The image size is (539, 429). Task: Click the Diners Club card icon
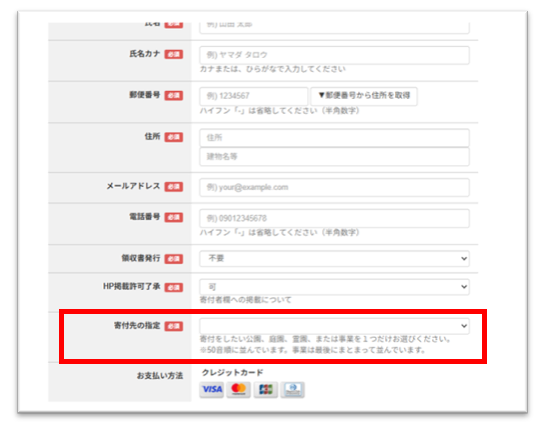[293, 389]
